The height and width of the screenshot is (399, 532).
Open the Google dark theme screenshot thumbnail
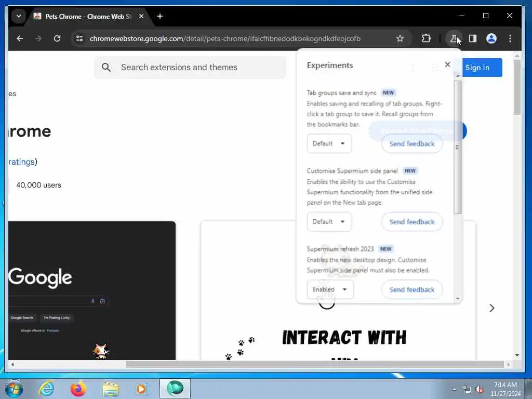[x=92, y=290]
